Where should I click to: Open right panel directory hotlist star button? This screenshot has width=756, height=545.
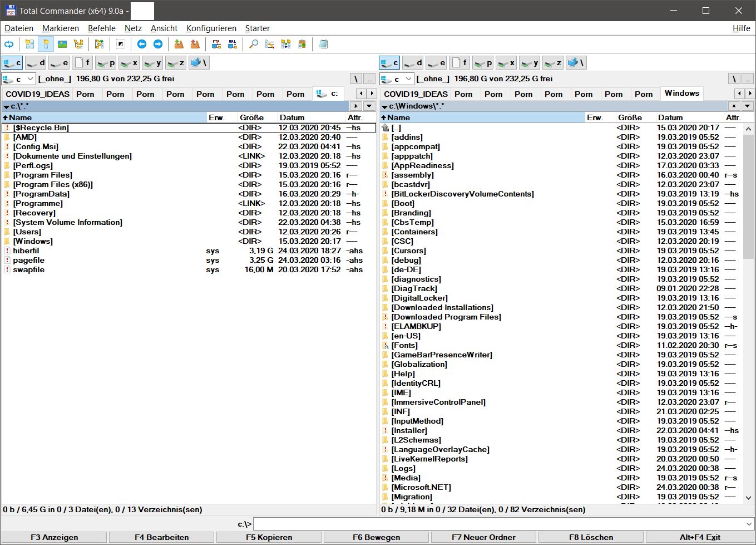(x=734, y=106)
